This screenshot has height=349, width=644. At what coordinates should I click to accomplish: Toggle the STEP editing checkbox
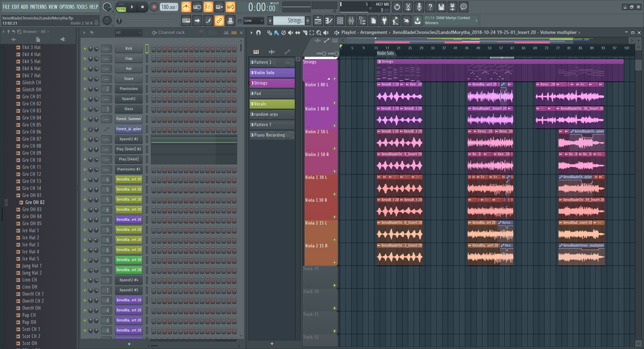pyautogui.click(x=324, y=54)
